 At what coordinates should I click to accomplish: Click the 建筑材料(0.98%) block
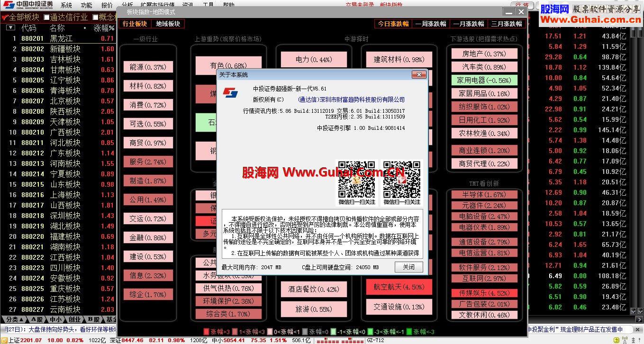tap(399, 60)
